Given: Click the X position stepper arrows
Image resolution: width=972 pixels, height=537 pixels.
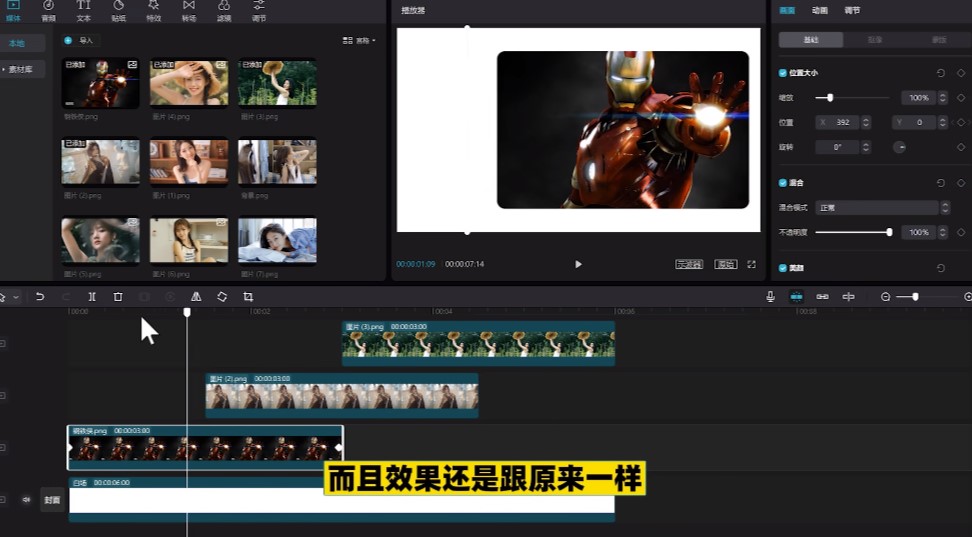Looking at the screenshot, I should pos(866,123).
